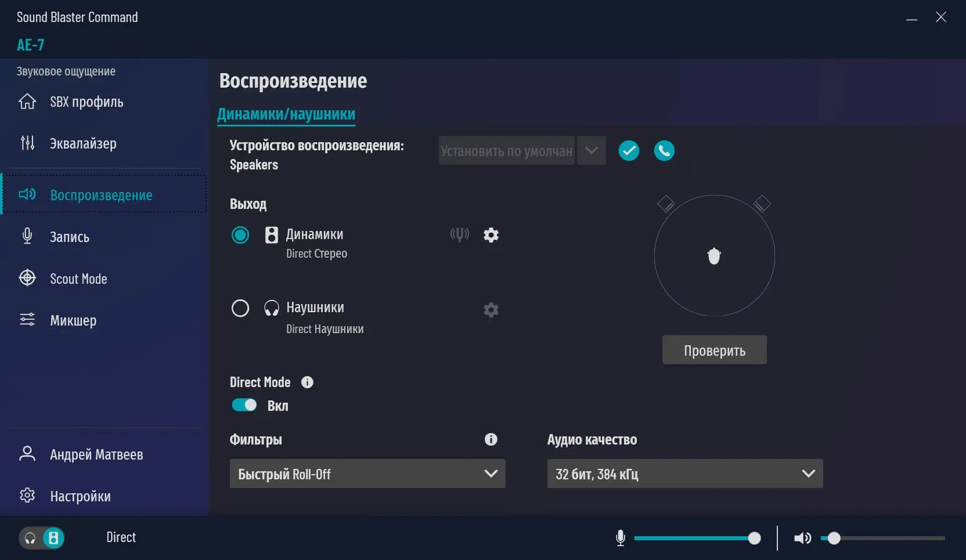The width and height of the screenshot is (966, 560).
Task: Set default device with checkmark icon
Action: tap(629, 151)
